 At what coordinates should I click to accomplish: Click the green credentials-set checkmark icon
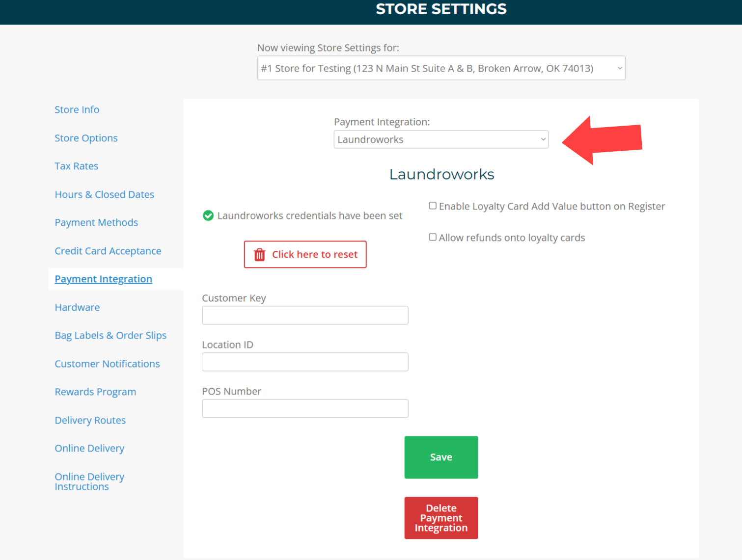(208, 215)
